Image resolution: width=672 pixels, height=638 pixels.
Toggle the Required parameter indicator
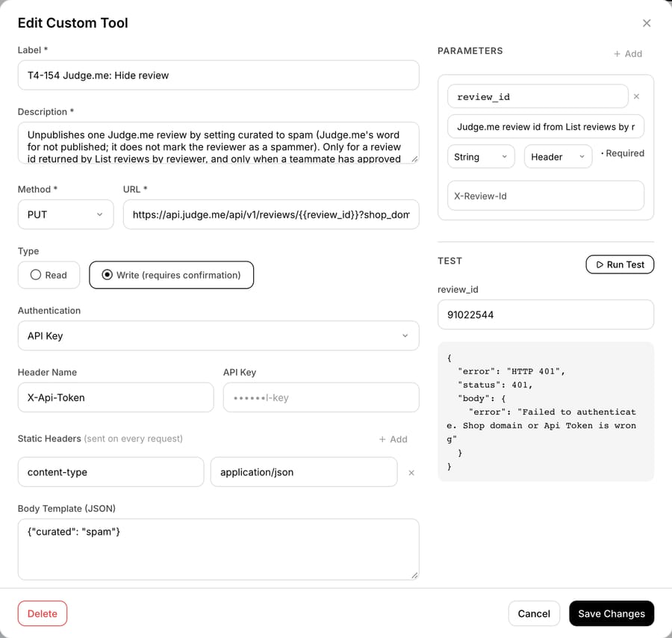[623, 153]
